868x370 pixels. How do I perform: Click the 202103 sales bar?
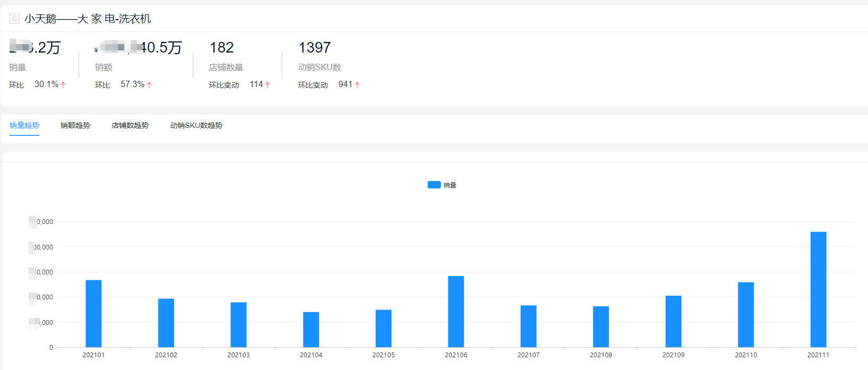click(239, 325)
